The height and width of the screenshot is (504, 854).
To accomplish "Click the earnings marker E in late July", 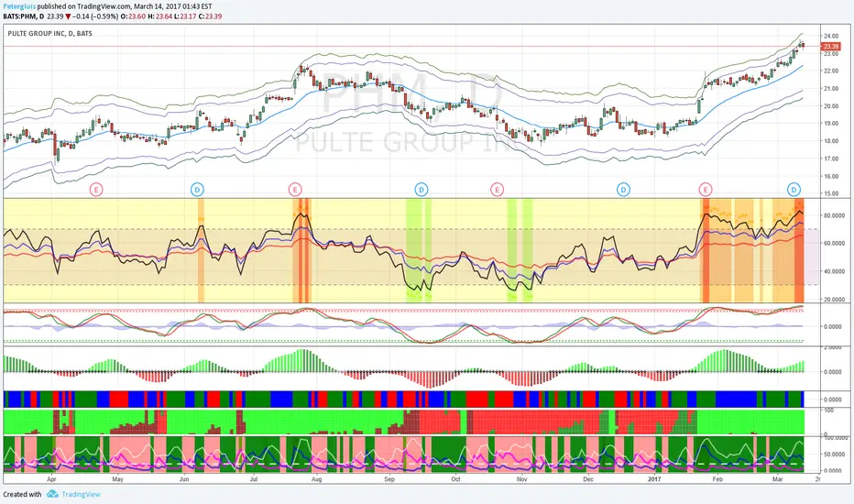I will (x=295, y=190).
